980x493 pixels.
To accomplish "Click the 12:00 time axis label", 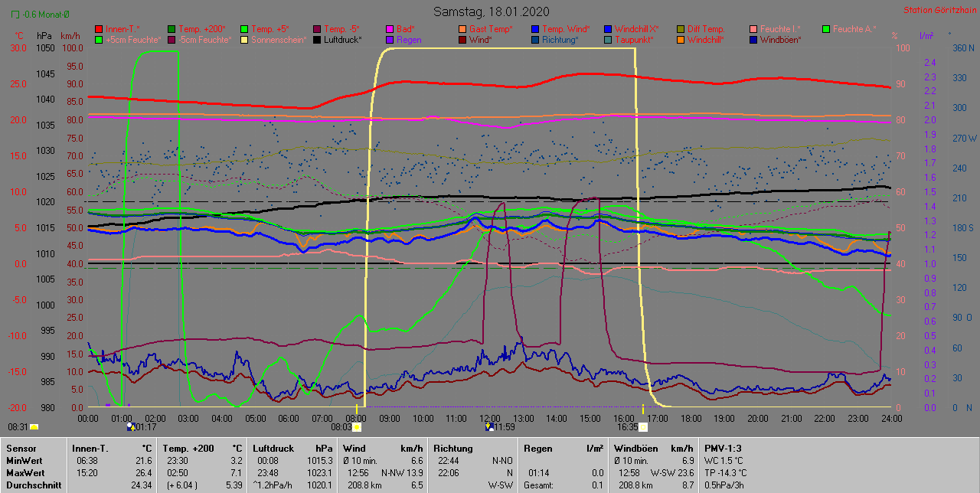I will point(490,418).
